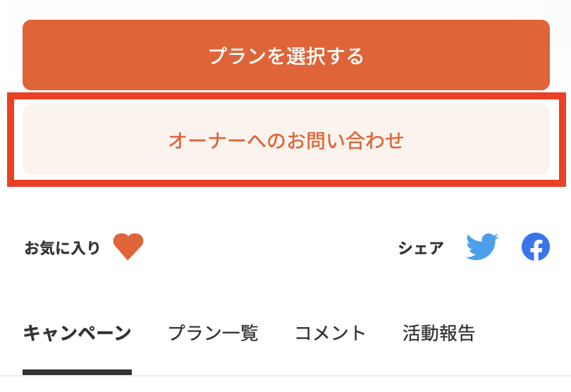This screenshot has height=392, width=571.
Task: Tap the round blue Facebook logo
Action: pos(536,247)
